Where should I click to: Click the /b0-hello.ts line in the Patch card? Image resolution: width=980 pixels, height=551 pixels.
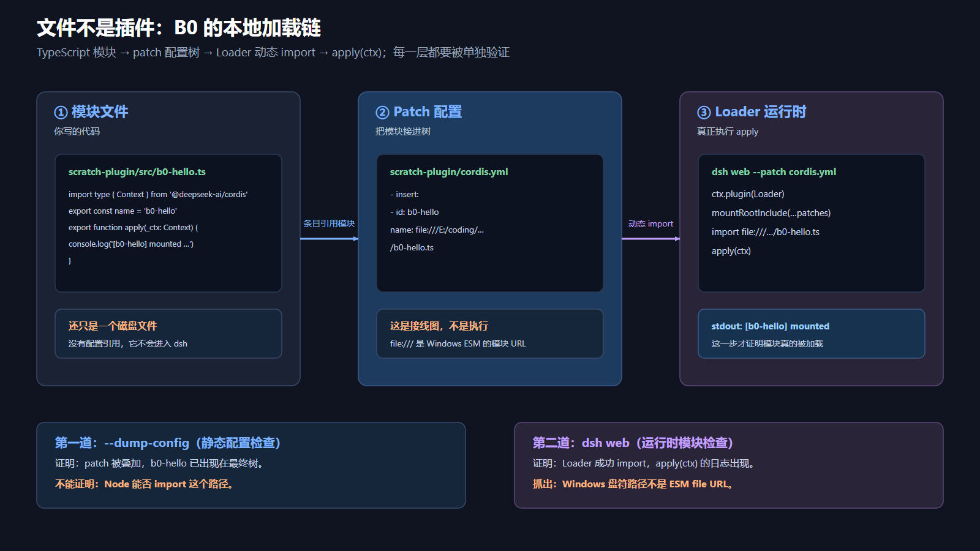click(412, 248)
